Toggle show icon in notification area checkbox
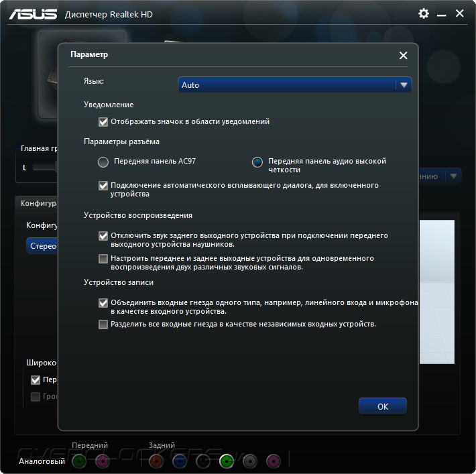 103,122
